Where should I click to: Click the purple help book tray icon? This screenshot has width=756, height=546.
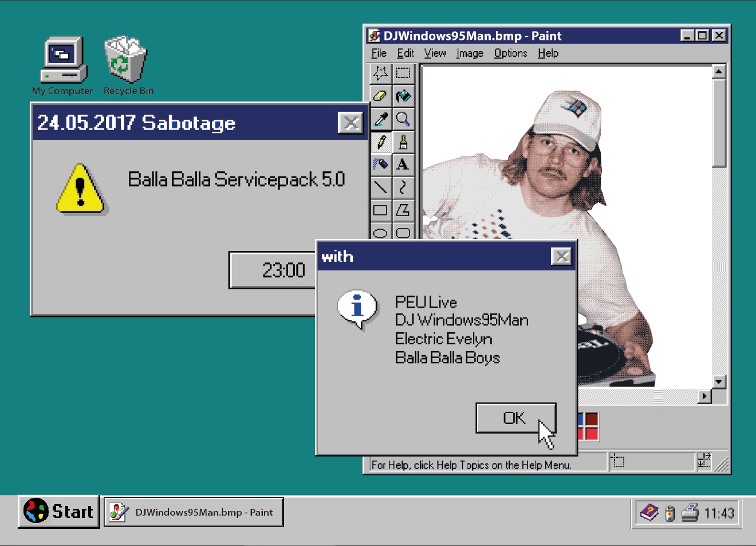[649, 512]
